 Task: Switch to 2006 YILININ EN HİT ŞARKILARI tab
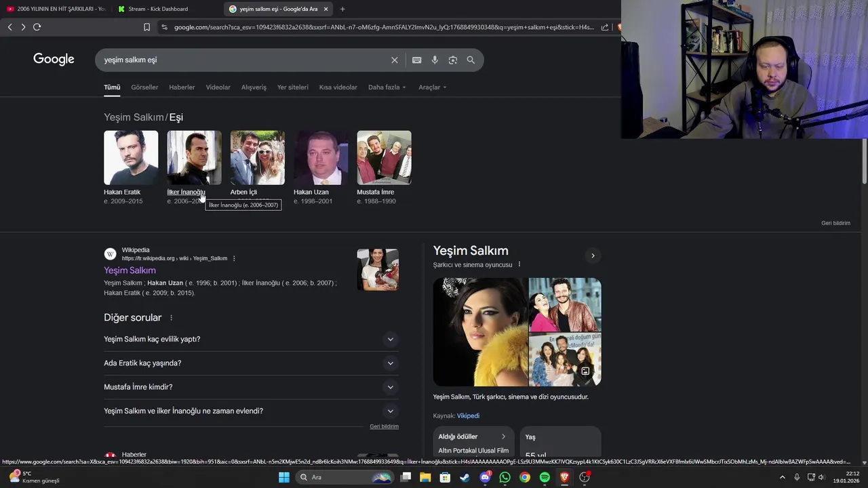(56, 9)
